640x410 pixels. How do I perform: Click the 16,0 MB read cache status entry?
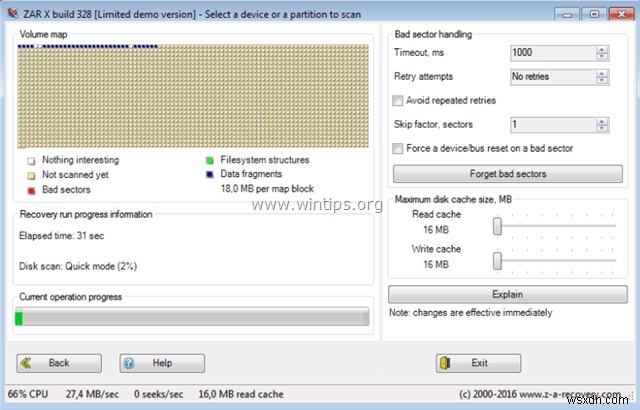pos(241,394)
